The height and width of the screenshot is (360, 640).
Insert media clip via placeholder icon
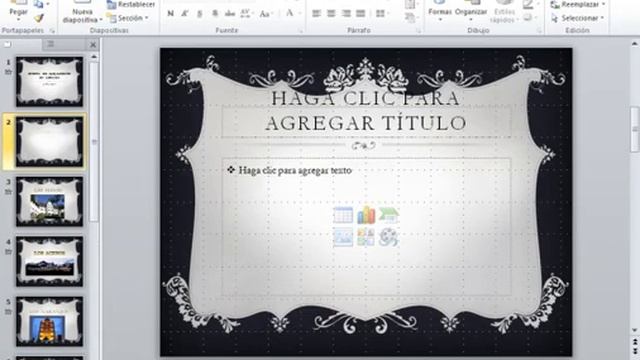coord(389,237)
